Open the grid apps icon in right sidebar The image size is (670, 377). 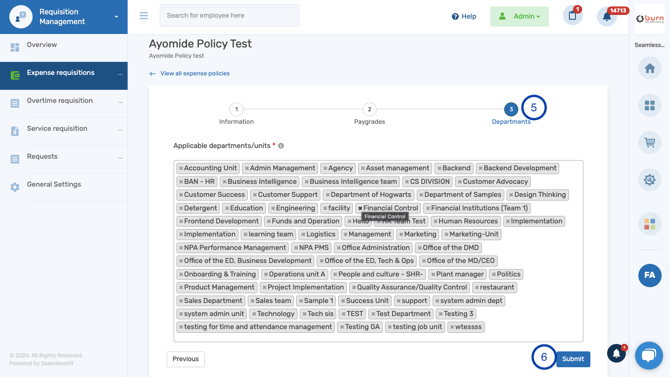coord(649,105)
